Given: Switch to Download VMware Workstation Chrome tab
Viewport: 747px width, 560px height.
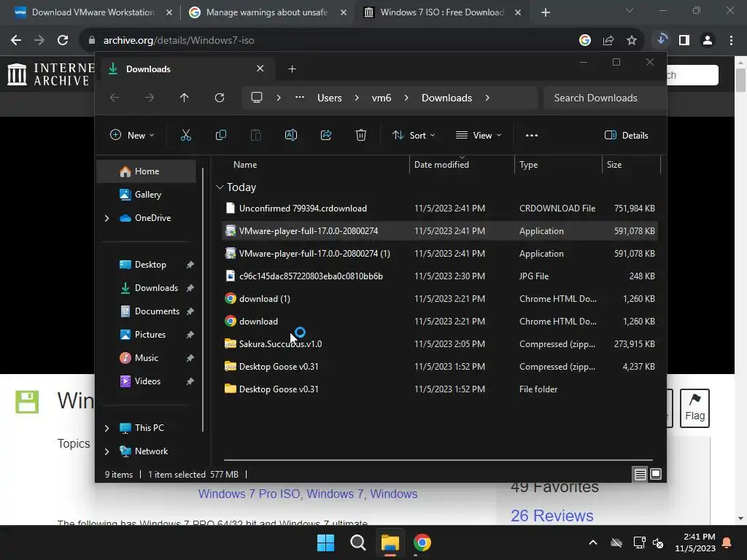Looking at the screenshot, I should pos(93,12).
